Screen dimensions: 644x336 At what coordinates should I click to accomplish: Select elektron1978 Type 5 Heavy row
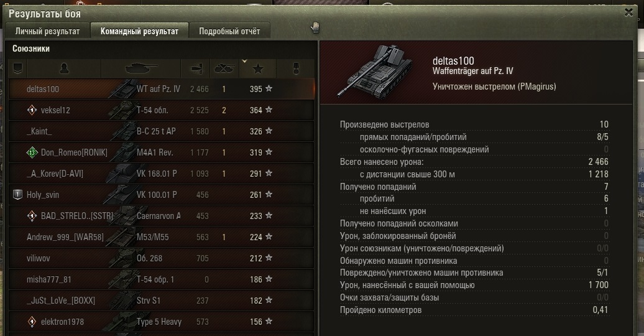pos(162,322)
